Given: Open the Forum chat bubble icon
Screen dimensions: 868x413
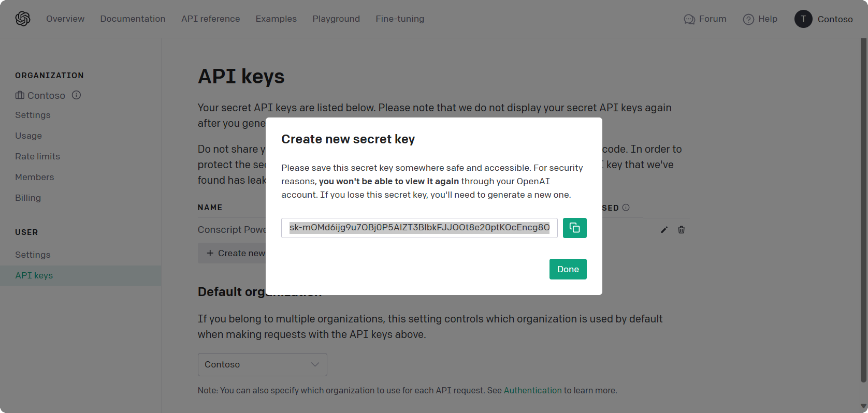Looking at the screenshot, I should [x=689, y=19].
